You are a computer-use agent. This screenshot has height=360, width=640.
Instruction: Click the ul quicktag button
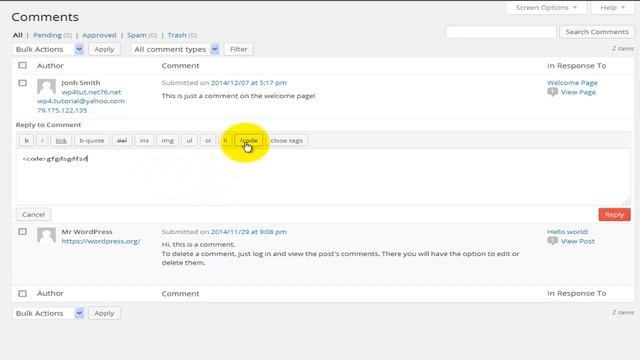coord(189,140)
